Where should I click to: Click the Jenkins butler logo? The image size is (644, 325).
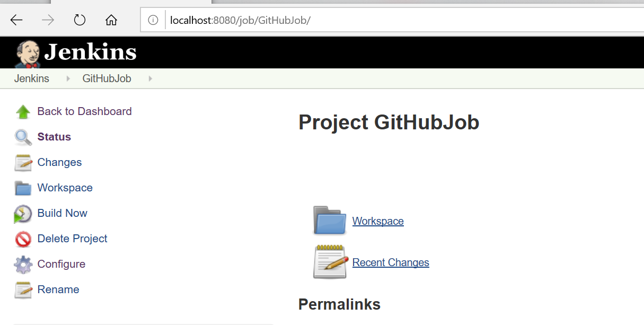(28, 54)
